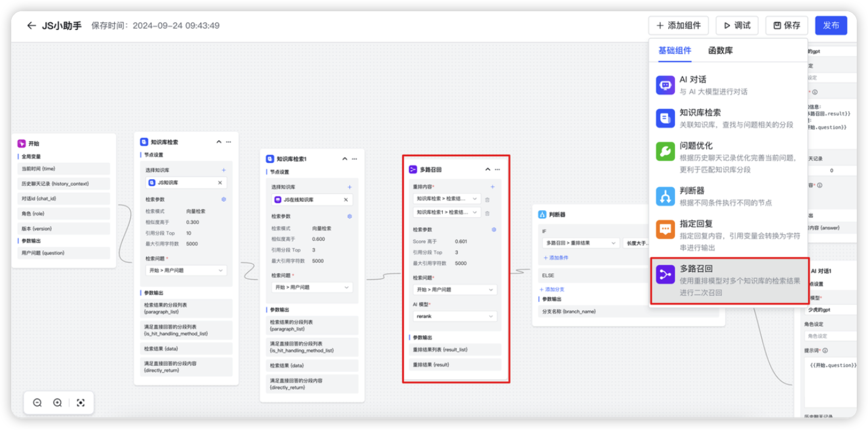Click the 用户问题 (question) output row
Viewport: 868px width, 430px height.
64,253
